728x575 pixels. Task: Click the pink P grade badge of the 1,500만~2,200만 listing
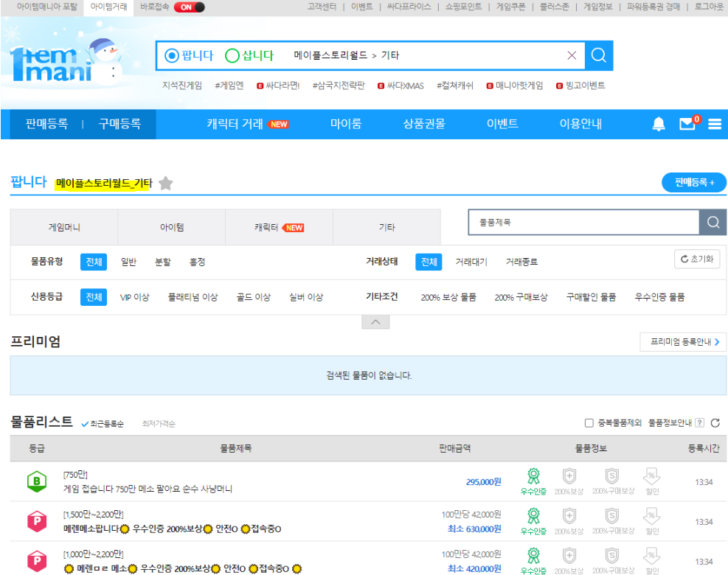coord(37,521)
